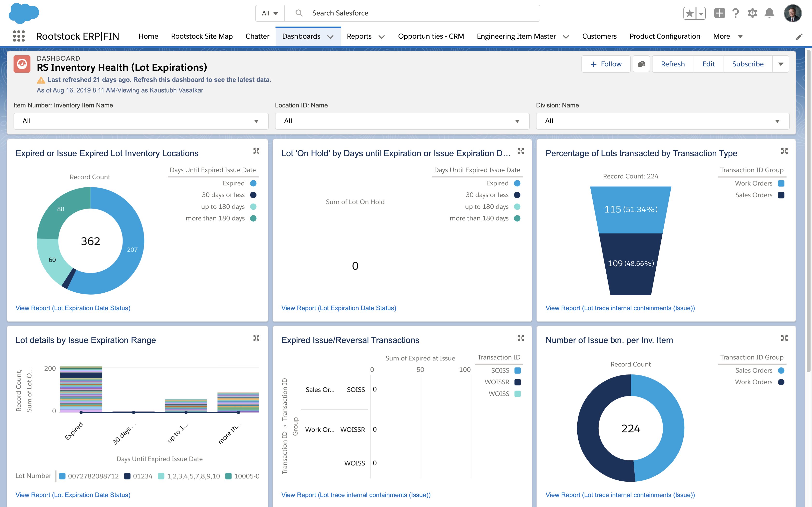Click the Favorites star icon
Screen dimensions: 812x507
point(689,14)
